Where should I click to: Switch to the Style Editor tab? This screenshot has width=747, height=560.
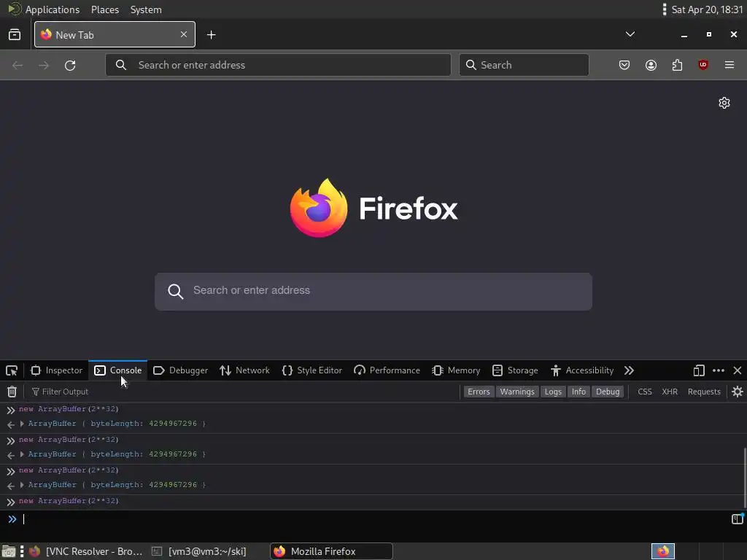tap(312, 370)
